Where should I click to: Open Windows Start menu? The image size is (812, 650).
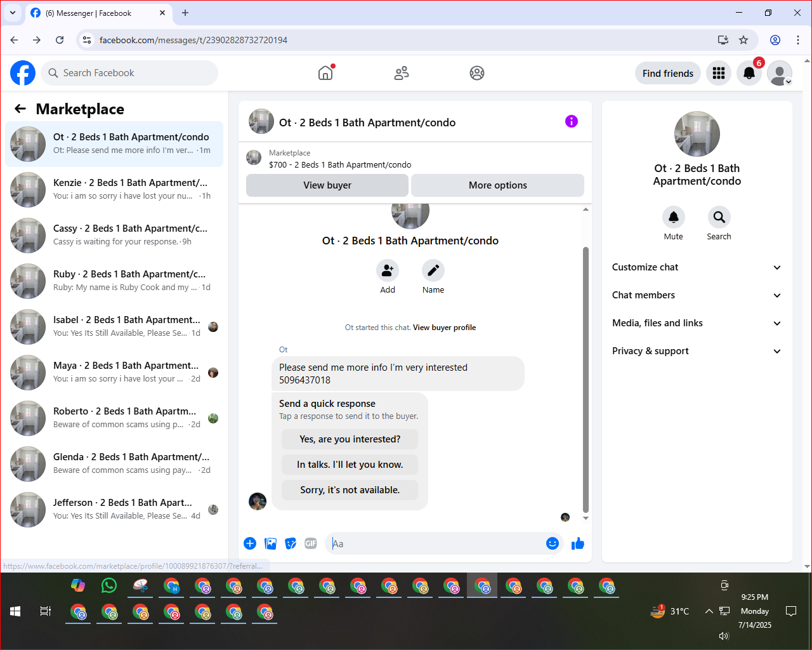15,611
